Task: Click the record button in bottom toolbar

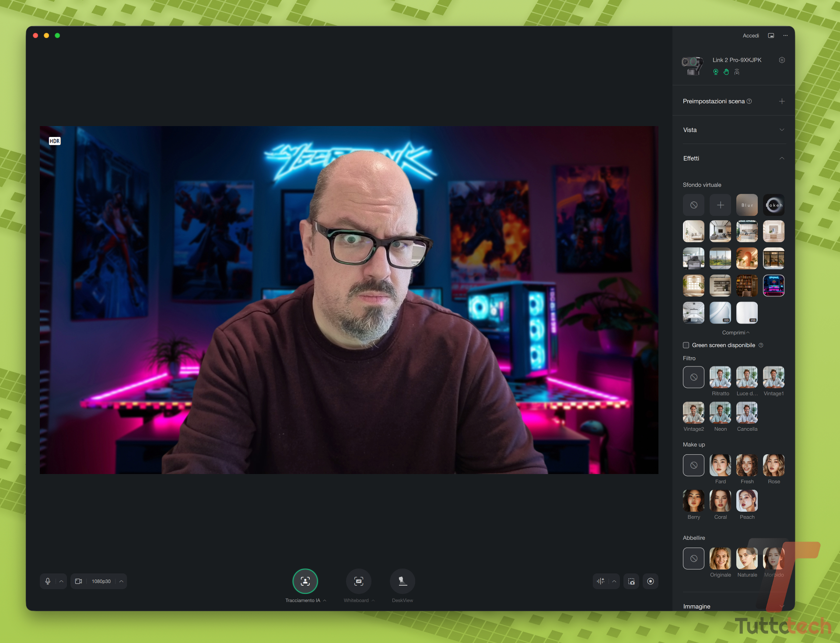Action: tap(650, 581)
